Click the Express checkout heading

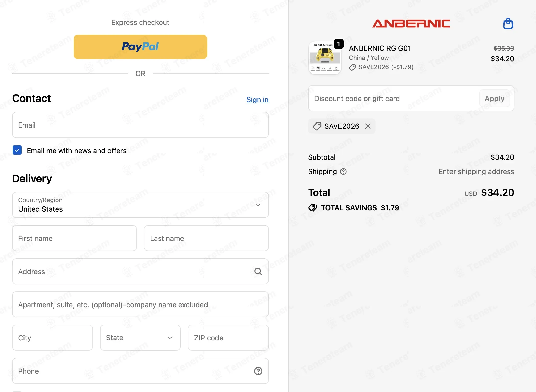click(x=140, y=22)
